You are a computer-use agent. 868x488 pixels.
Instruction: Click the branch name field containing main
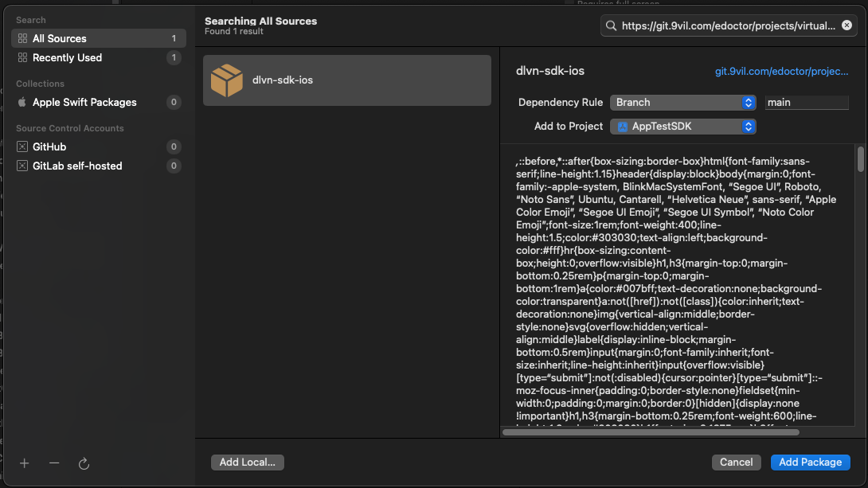[x=806, y=103]
